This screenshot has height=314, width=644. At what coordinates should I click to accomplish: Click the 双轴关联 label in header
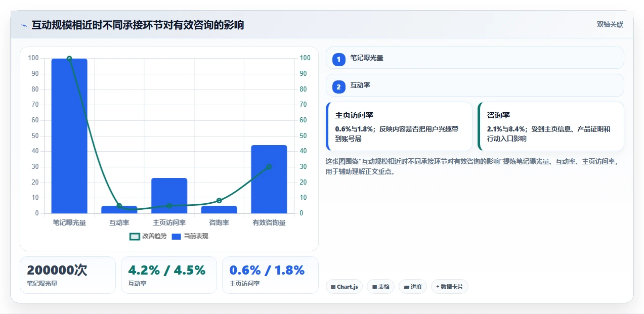click(x=610, y=25)
